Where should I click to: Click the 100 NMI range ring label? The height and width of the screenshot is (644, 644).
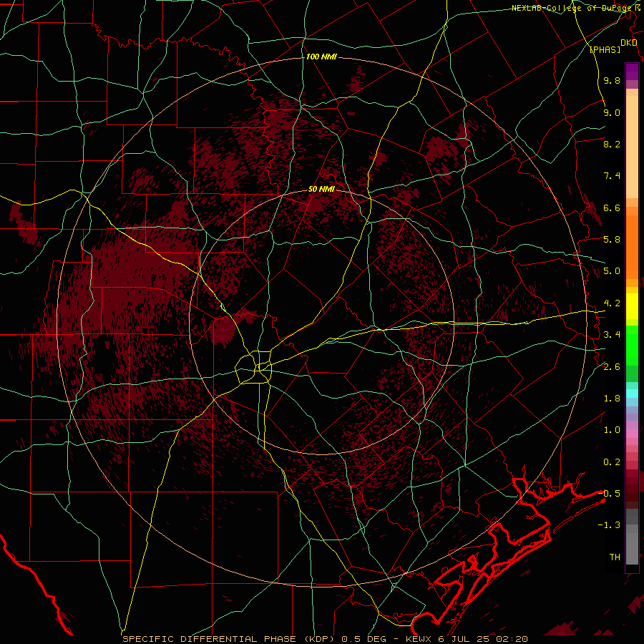321,57
